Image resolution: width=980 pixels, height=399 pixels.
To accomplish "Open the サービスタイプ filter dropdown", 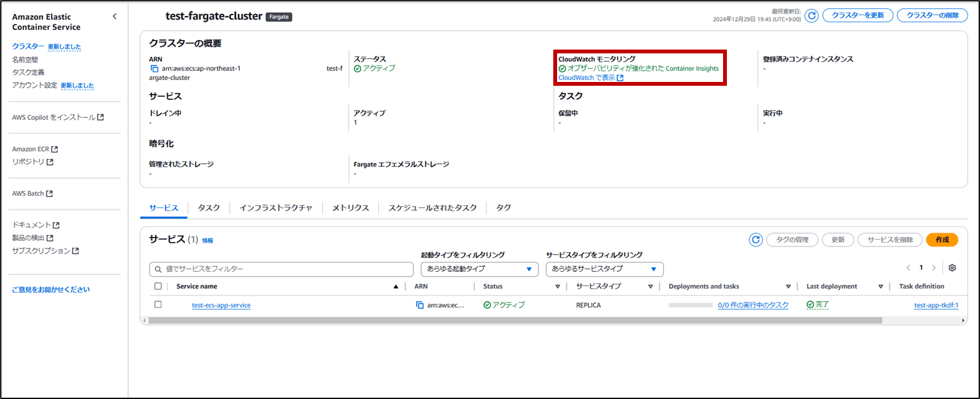I will 605,269.
